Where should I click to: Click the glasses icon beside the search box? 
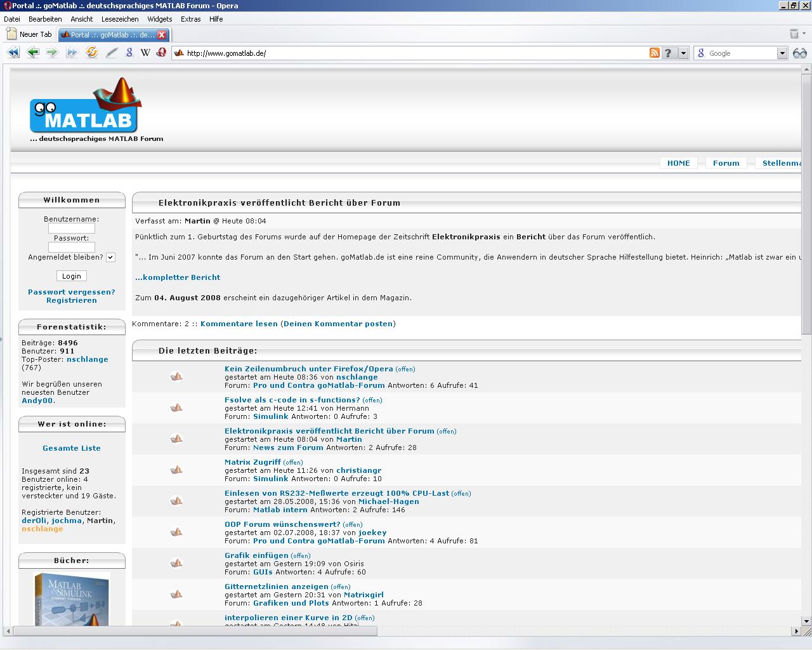pyautogui.click(x=800, y=53)
